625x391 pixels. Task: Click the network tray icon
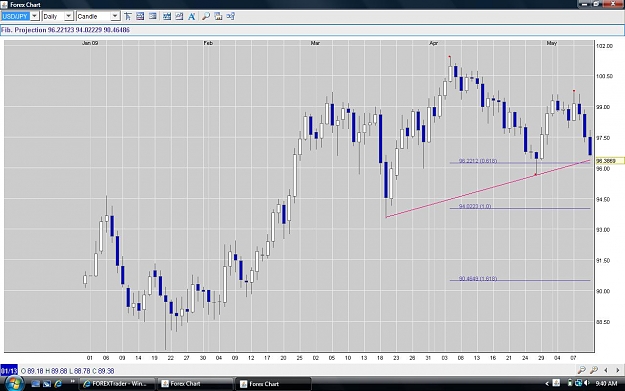click(x=578, y=383)
